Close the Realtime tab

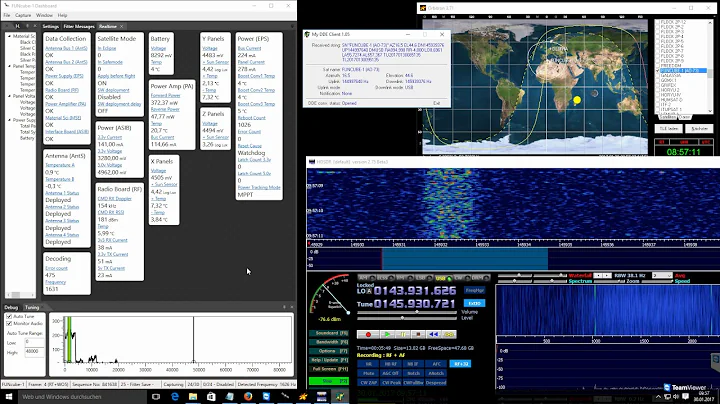point(122,26)
